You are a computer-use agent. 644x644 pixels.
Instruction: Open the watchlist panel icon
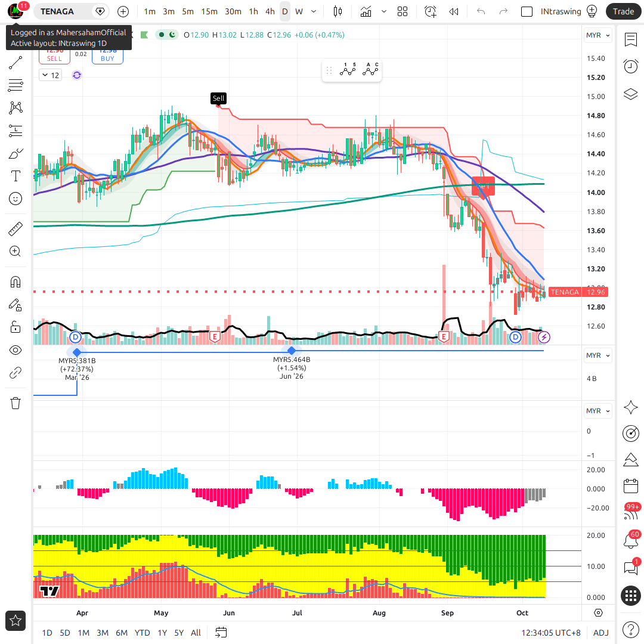coord(630,39)
